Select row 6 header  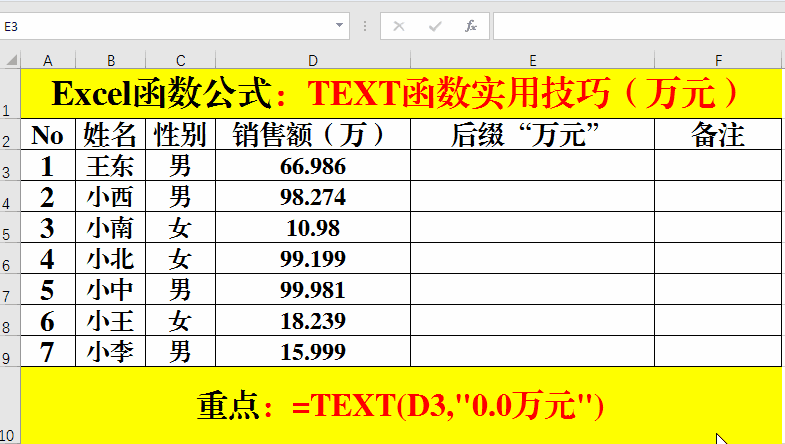(x=10, y=258)
